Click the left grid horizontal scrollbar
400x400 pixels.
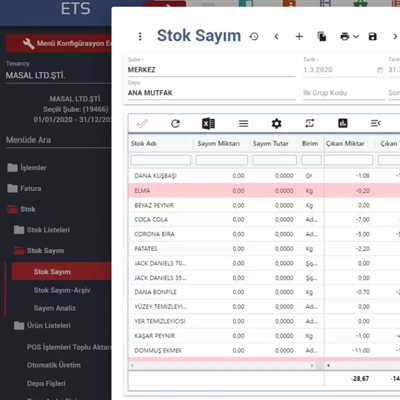point(222,366)
